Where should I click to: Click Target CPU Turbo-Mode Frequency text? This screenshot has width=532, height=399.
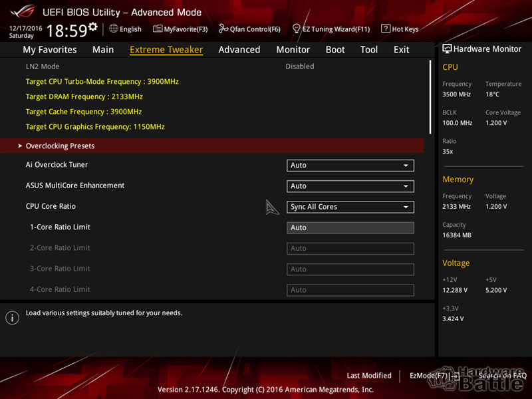coord(102,81)
